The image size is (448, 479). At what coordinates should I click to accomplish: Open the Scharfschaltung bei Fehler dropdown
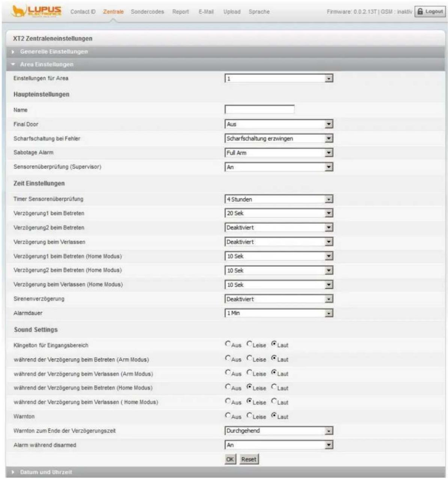click(x=279, y=139)
